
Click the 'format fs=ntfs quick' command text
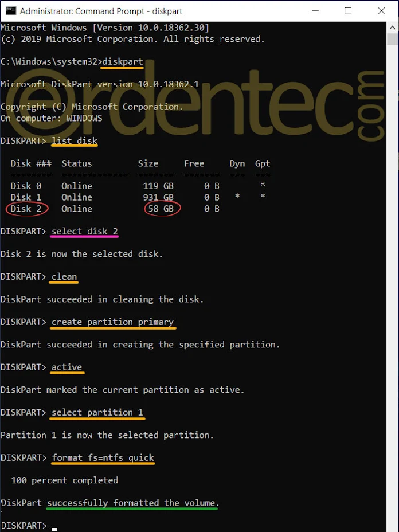[103, 457]
